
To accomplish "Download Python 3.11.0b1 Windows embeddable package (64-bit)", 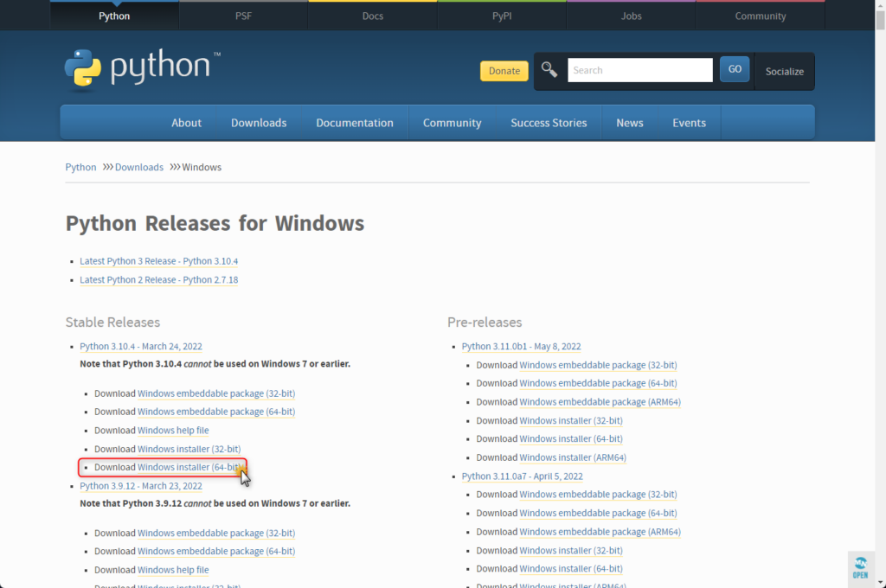I will pos(598,383).
